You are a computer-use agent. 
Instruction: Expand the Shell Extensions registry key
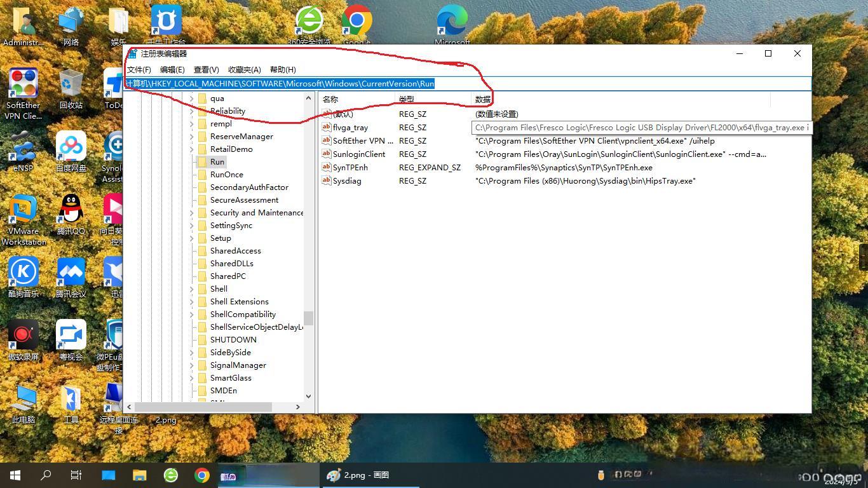pos(192,302)
